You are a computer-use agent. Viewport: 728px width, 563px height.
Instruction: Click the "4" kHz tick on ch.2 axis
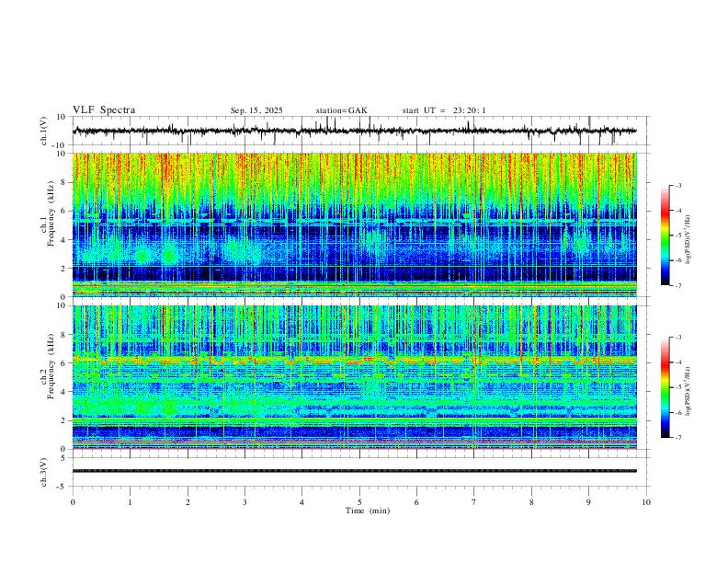coord(64,392)
